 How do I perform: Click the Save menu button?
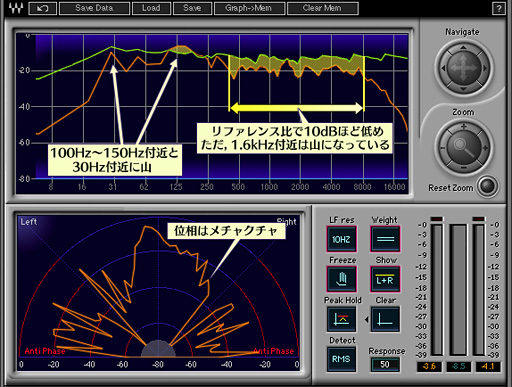(x=192, y=8)
